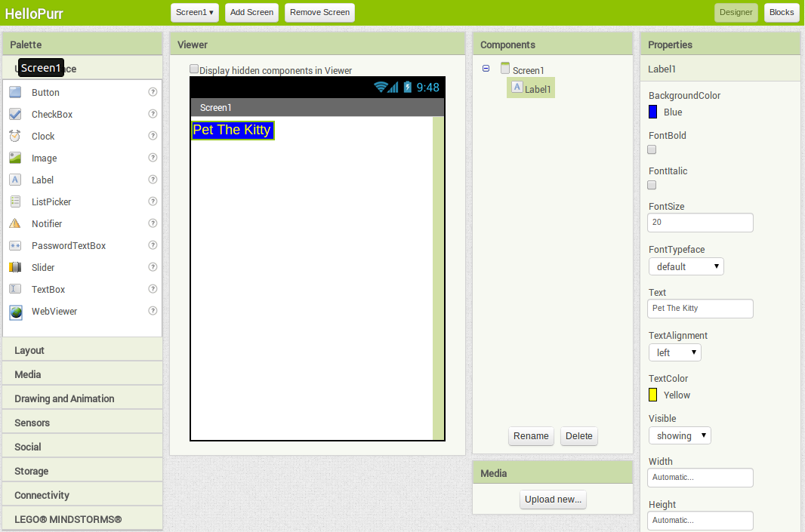Click the Clock component icon

[x=15, y=136]
